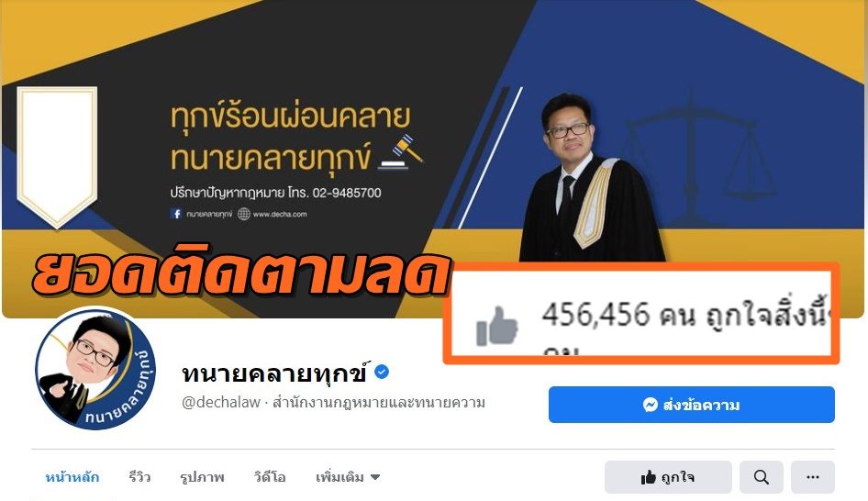
Task: Click the blue verified badge icon
Action: [x=382, y=372]
